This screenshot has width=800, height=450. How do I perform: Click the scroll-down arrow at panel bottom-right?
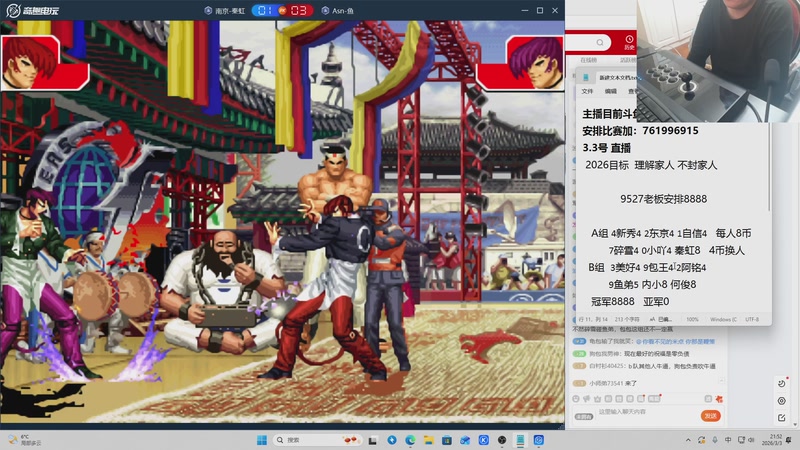796,424
